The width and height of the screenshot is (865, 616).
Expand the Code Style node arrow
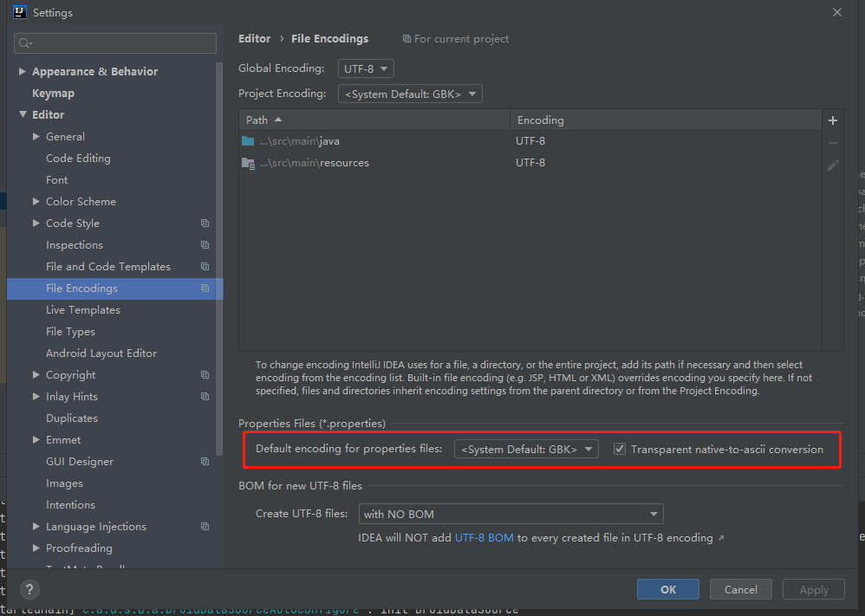click(x=36, y=224)
